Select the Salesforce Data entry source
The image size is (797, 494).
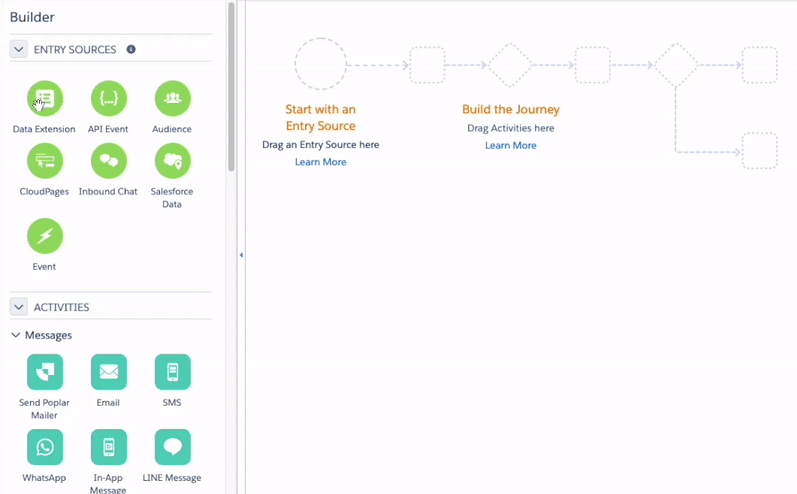pyautogui.click(x=172, y=161)
